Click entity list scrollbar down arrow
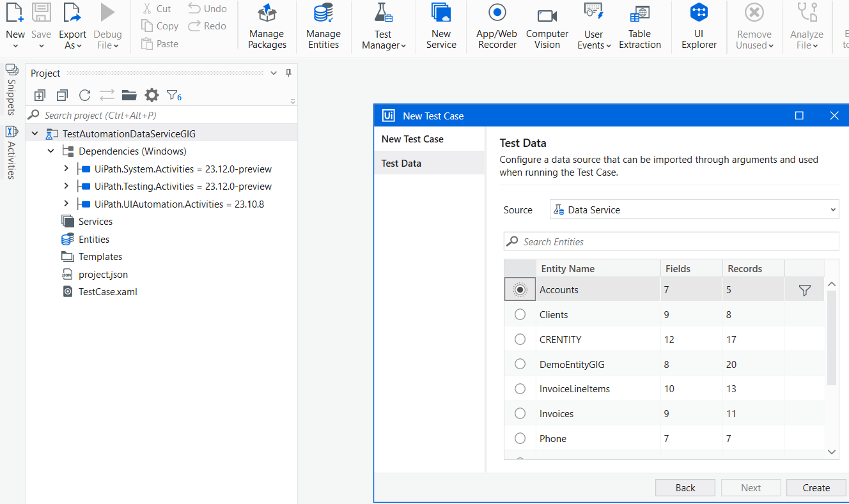Viewport: 849px width, 504px height. point(832,452)
